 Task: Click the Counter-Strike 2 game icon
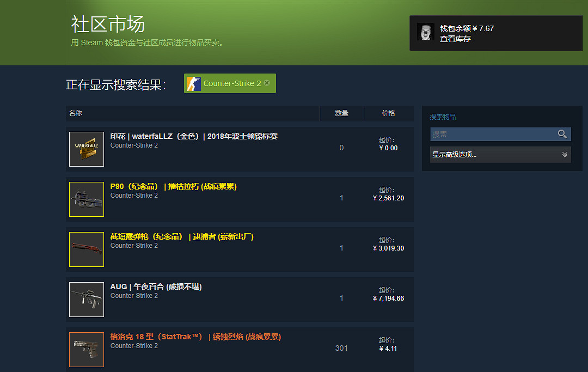pos(193,83)
